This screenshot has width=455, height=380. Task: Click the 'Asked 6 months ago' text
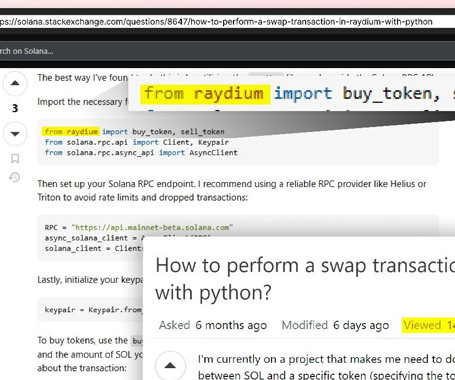(213, 325)
